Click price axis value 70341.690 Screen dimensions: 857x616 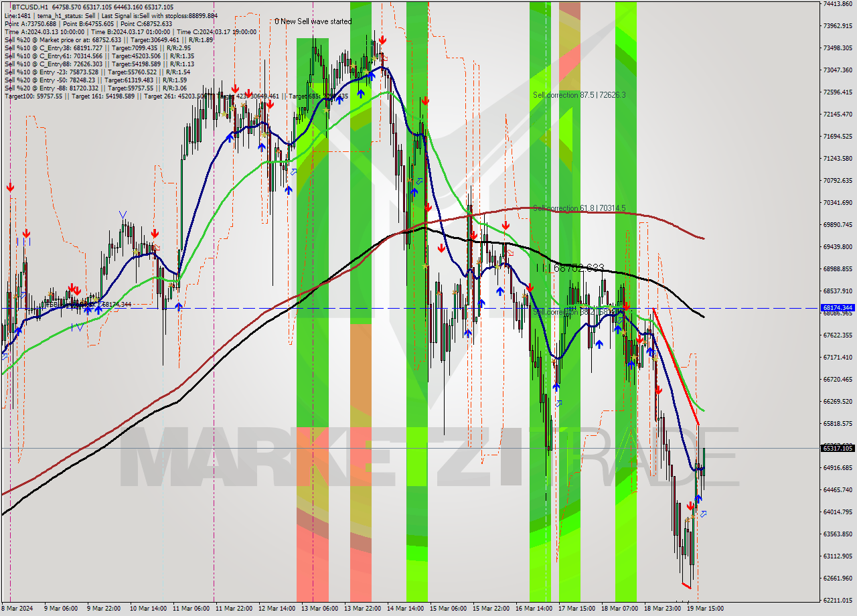(837, 202)
